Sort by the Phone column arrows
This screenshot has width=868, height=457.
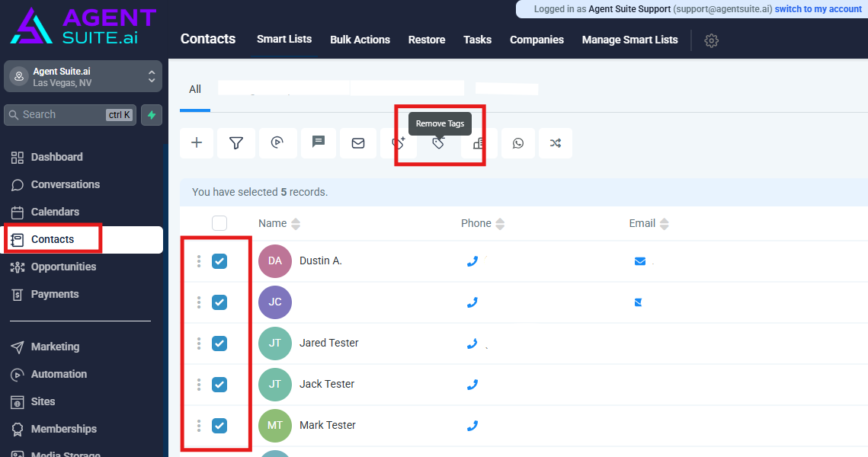point(500,223)
